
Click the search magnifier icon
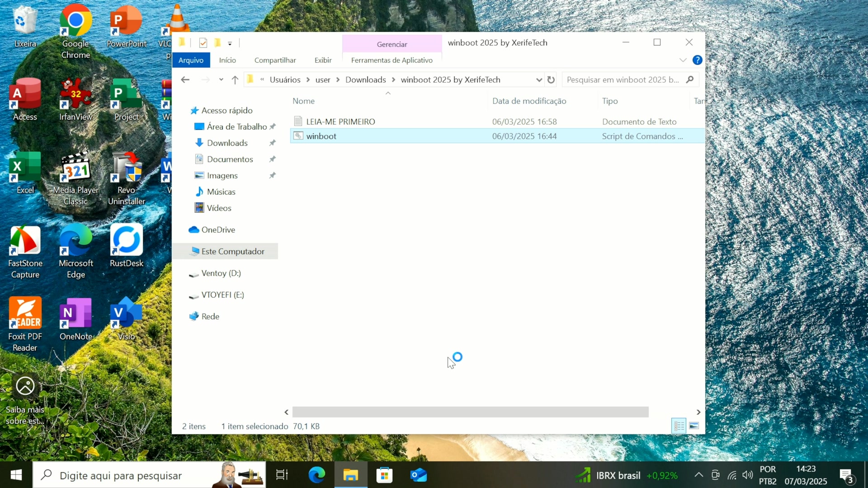(689, 80)
